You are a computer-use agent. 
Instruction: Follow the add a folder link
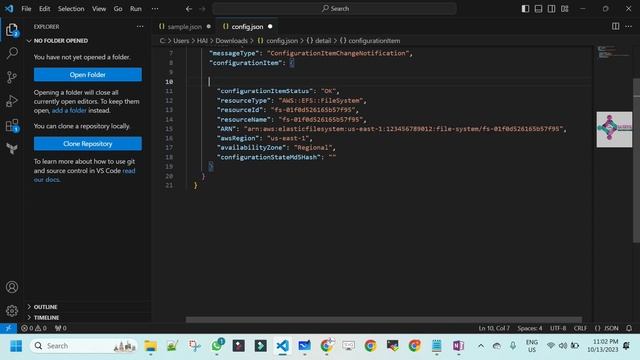(69, 110)
